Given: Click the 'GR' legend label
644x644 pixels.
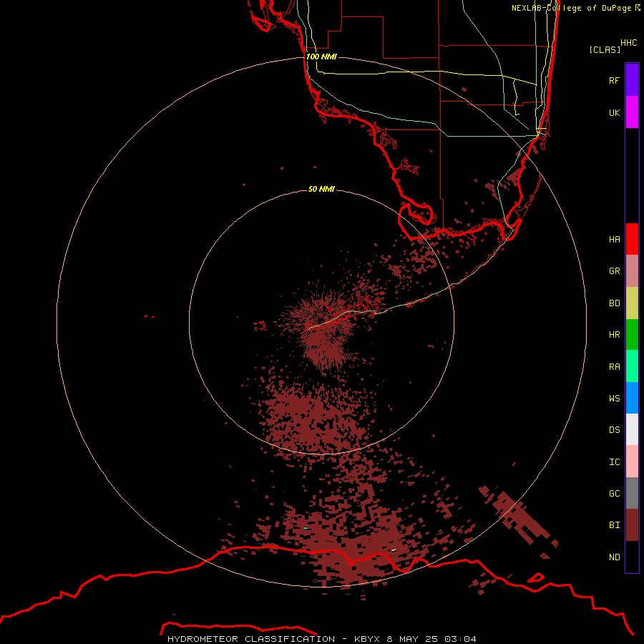Looking at the screenshot, I should (x=614, y=271).
